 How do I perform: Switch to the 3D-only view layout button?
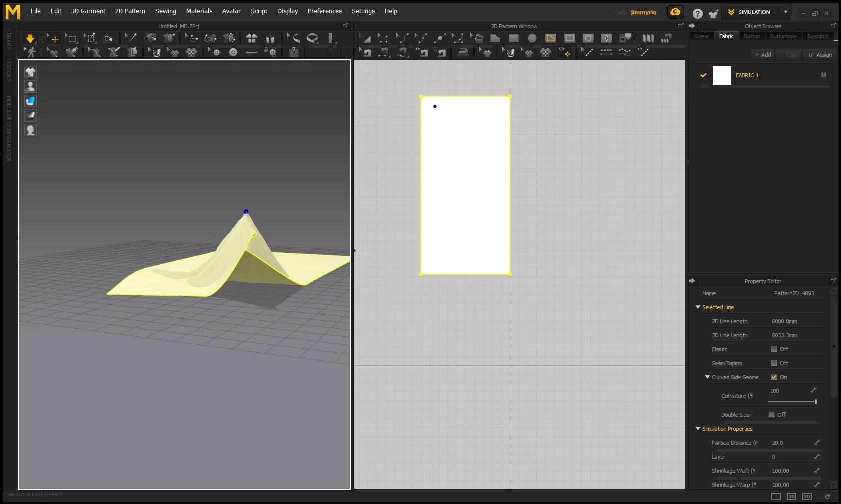(791, 496)
